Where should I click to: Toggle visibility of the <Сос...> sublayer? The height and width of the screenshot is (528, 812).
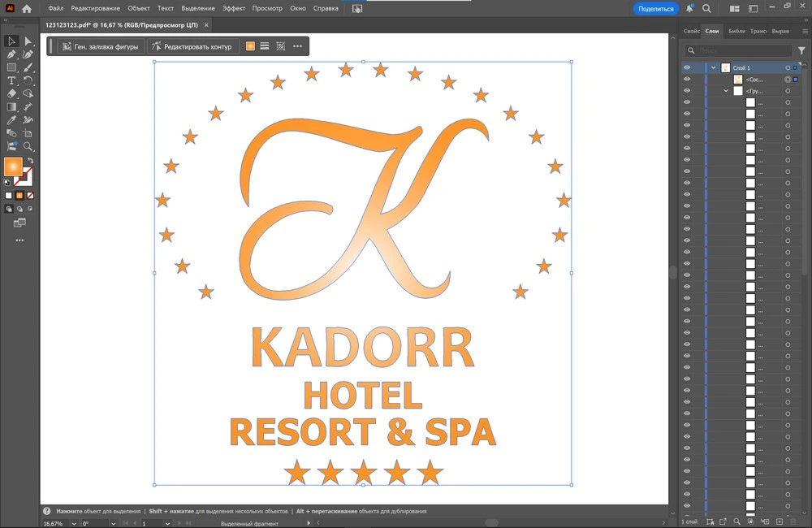[687, 80]
